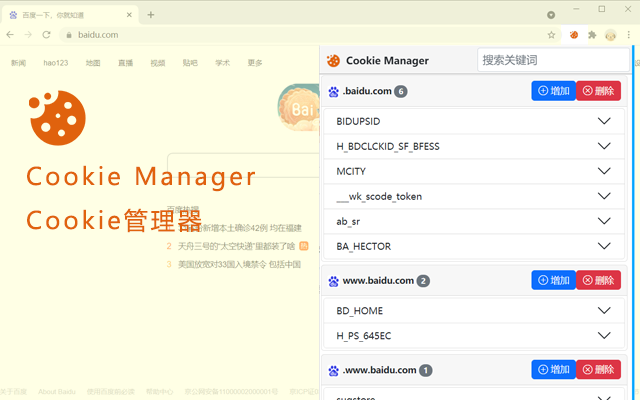Expand the BA_HECTOR cookie chevron
The image size is (640, 400).
[604, 246]
